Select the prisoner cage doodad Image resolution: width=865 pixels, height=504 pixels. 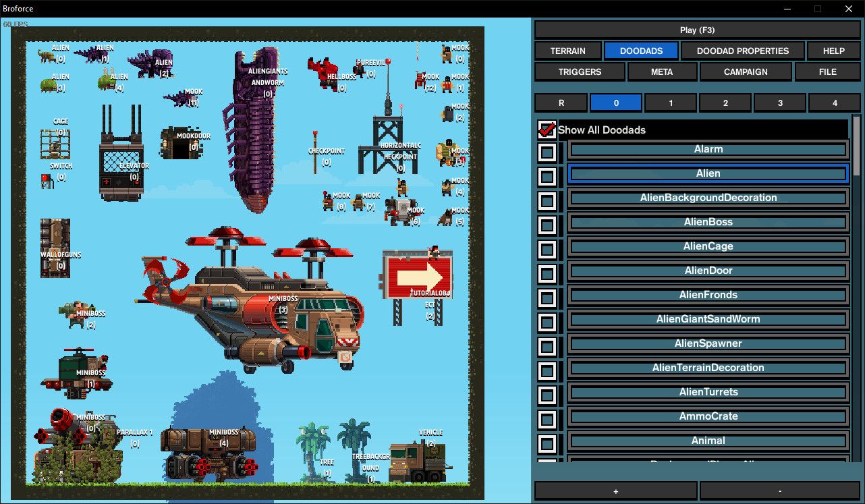click(55, 144)
